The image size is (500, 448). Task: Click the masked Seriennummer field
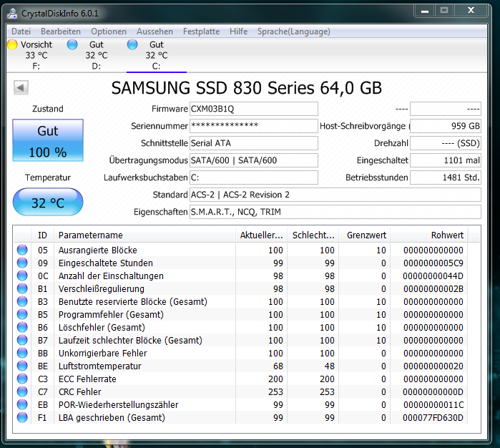pyautogui.click(x=254, y=126)
